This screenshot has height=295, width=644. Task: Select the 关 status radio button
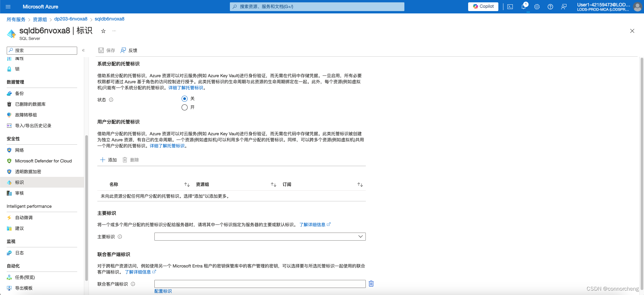click(185, 99)
